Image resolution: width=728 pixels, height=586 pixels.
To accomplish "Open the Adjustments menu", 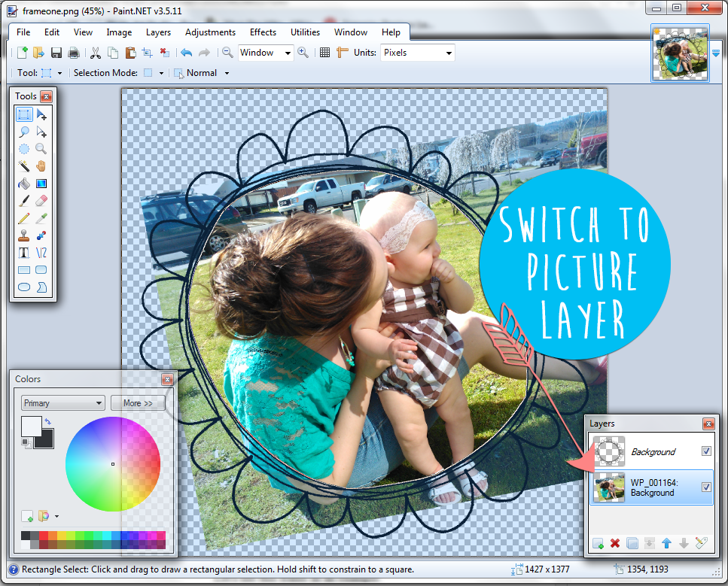I will 210,32.
